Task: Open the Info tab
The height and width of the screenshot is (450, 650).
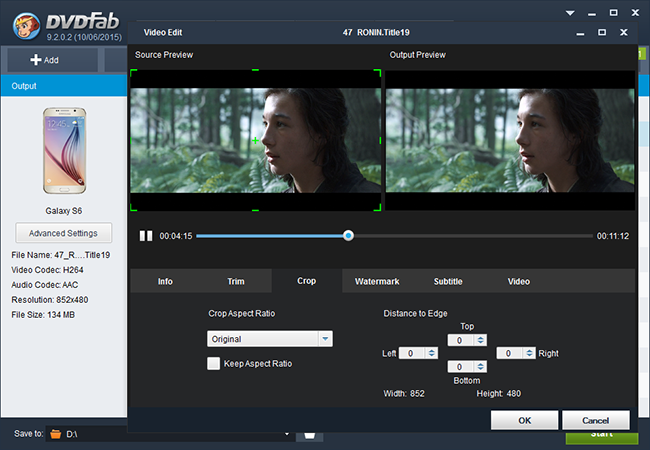Action: 165,281
